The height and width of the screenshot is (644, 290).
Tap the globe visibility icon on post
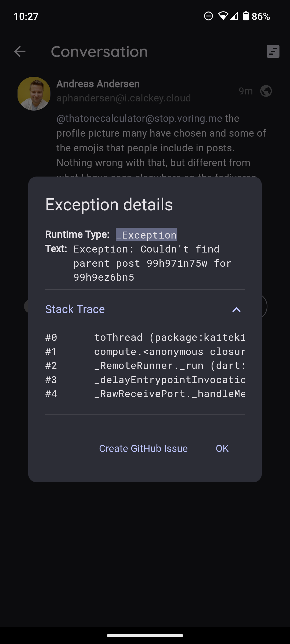click(266, 91)
